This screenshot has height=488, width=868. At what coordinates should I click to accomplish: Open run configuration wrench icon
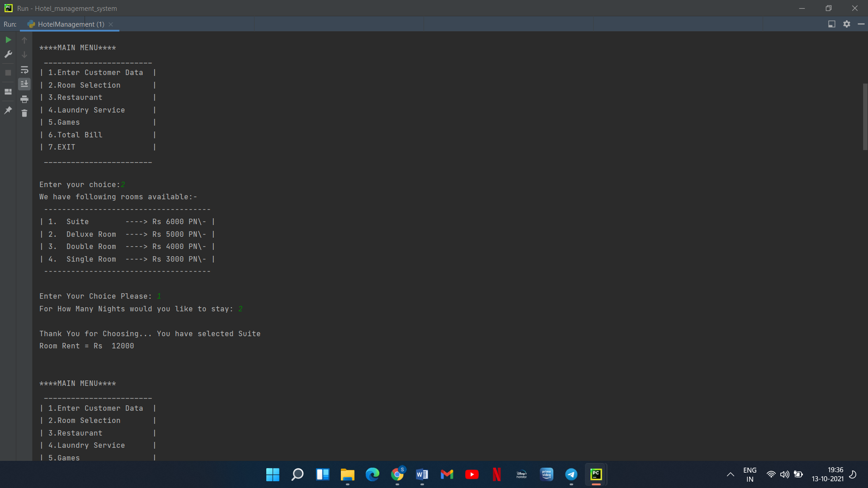click(8, 54)
